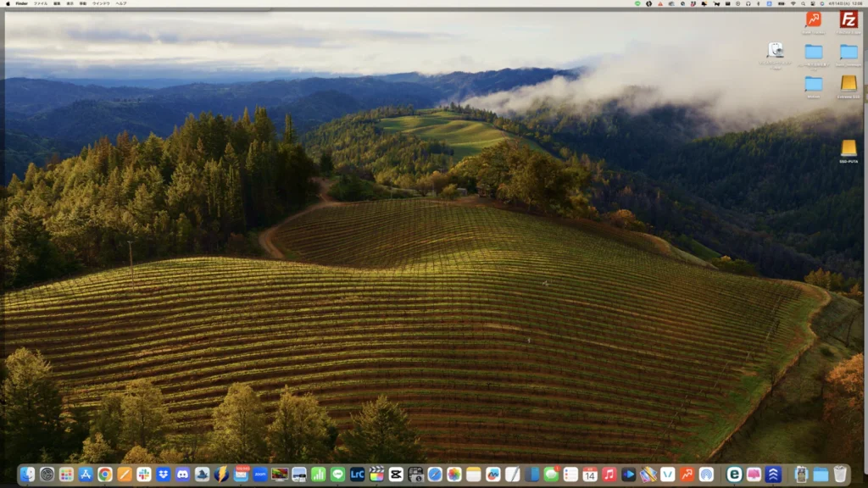Viewport: 868px width, 488px height.
Task: Select the Extreme SSD drive on desktop
Action: pyautogui.click(x=848, y=84)
